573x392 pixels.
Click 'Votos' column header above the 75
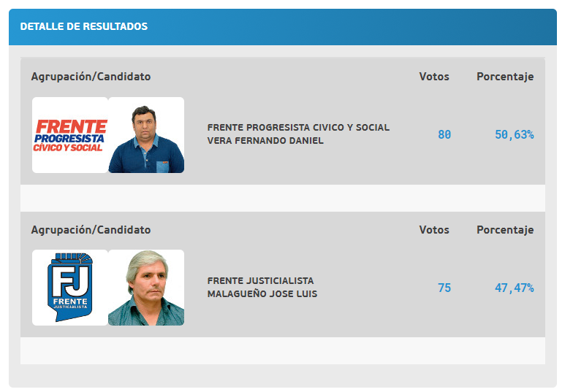[x=434, y=230]
